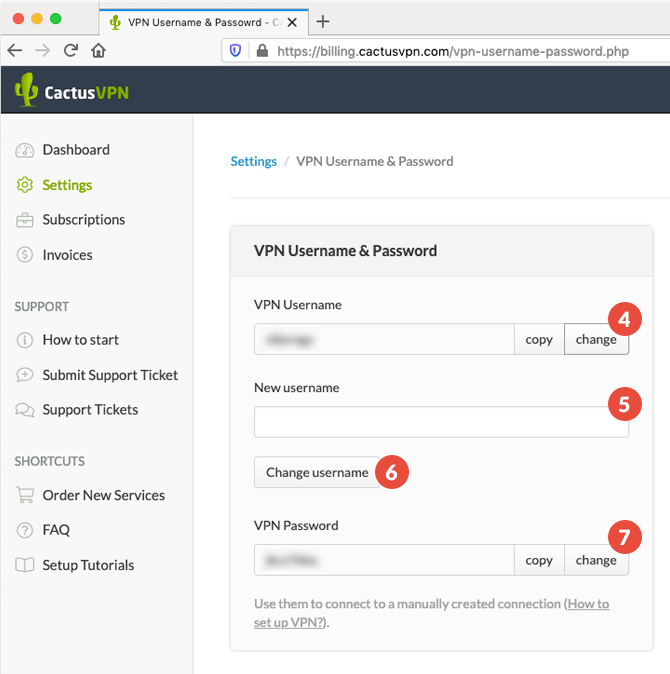The width and height of the screenshot is (670, 674).
Task: Click the browser address bar URL
Action: 453,51
